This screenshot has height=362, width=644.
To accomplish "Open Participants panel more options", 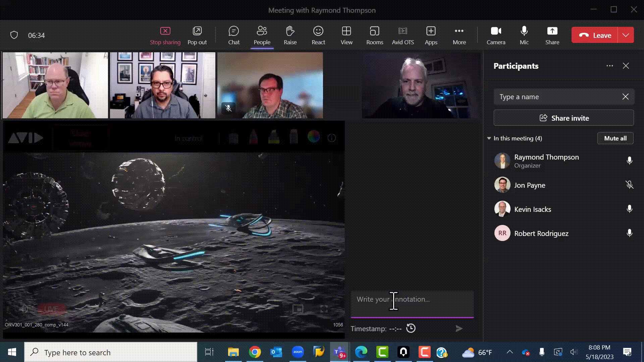I will (610, 66).
